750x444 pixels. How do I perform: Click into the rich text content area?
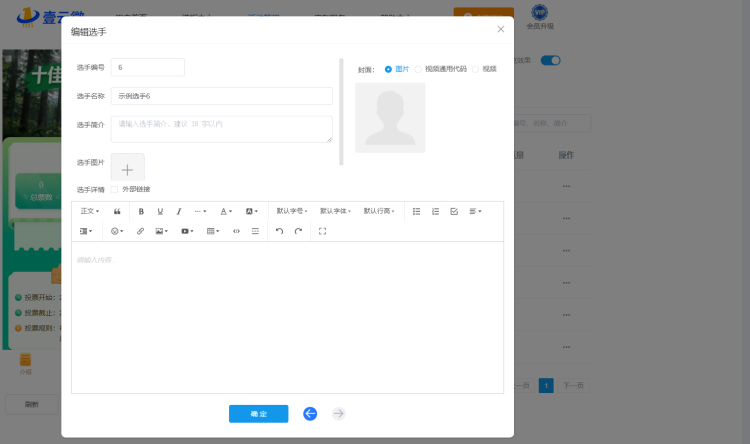coord(287,317)
